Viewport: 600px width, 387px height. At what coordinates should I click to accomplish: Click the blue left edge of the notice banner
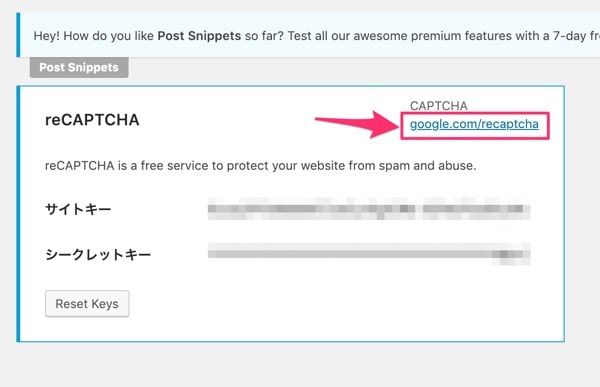pyautogui.click(x=18, y=35)
